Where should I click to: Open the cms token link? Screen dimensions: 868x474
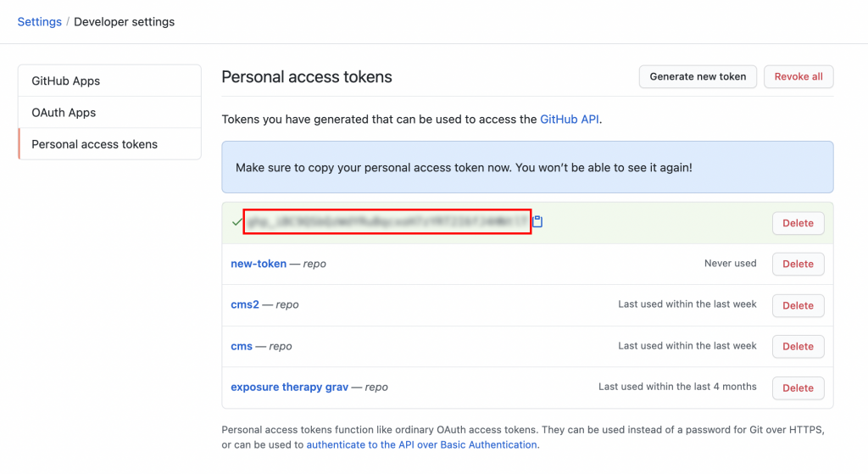242,346
